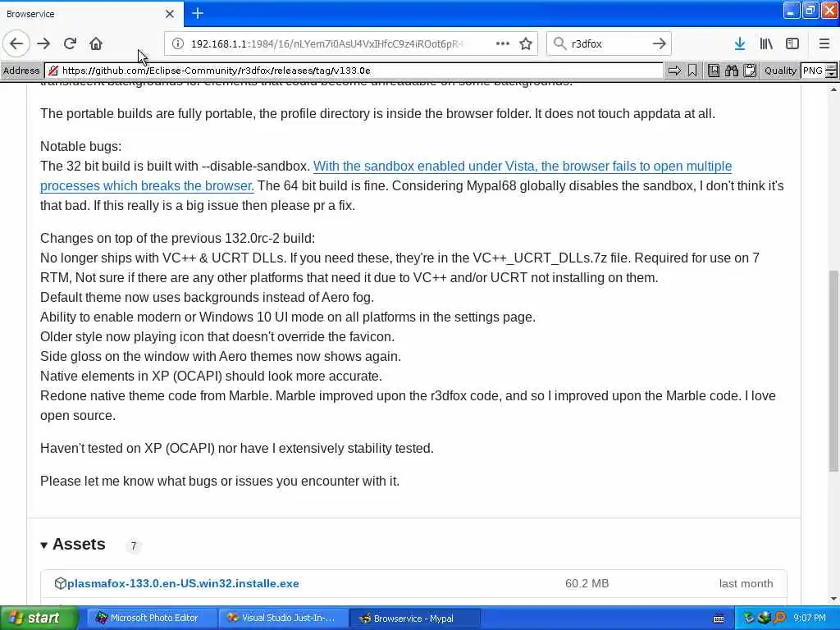Open a new tab with plus button
This screenshot has height=630, width=840.
click(x=198, y=13)
